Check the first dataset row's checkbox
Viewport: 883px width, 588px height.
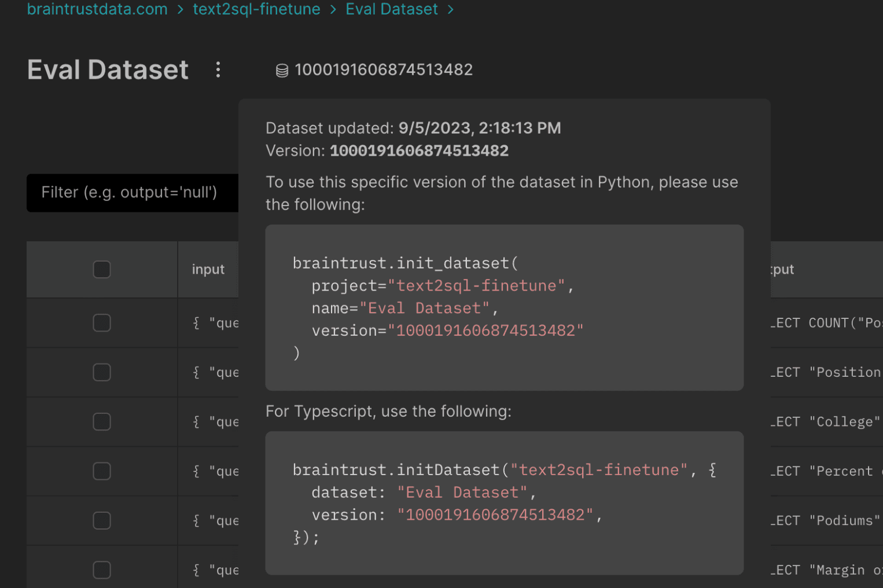point(101,322)
